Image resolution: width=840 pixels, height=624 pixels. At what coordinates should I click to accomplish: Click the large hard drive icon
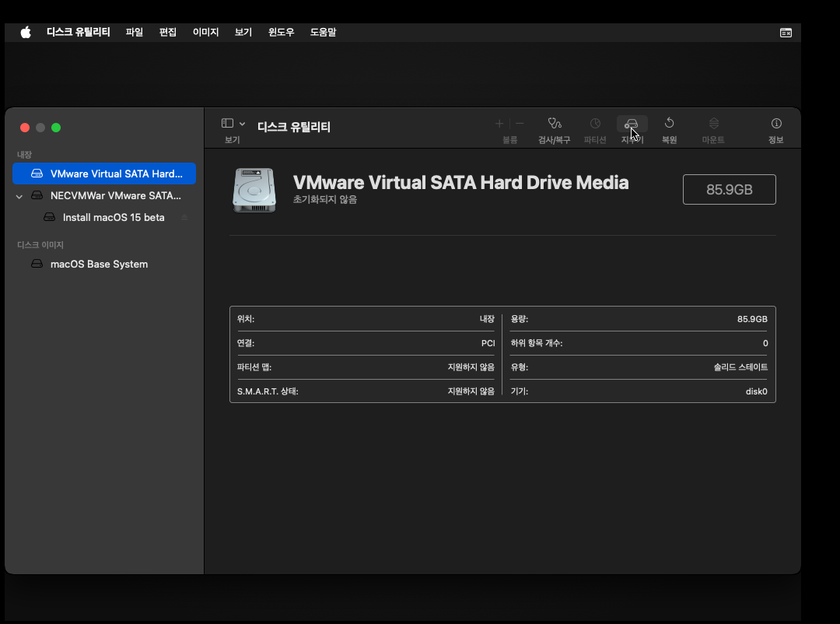click(254, 191)
